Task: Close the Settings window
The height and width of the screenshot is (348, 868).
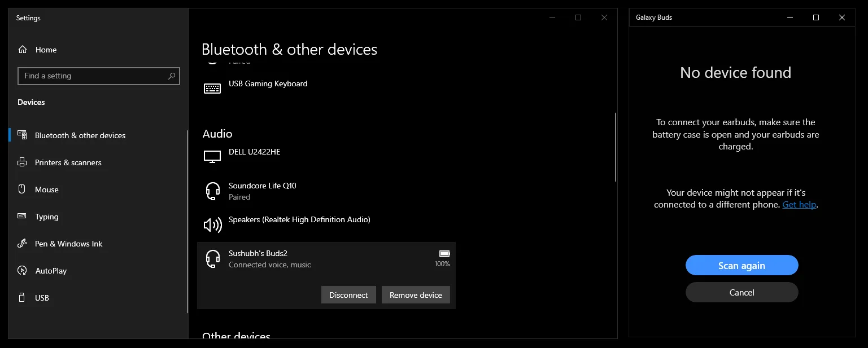Action: tap(604, 17)
